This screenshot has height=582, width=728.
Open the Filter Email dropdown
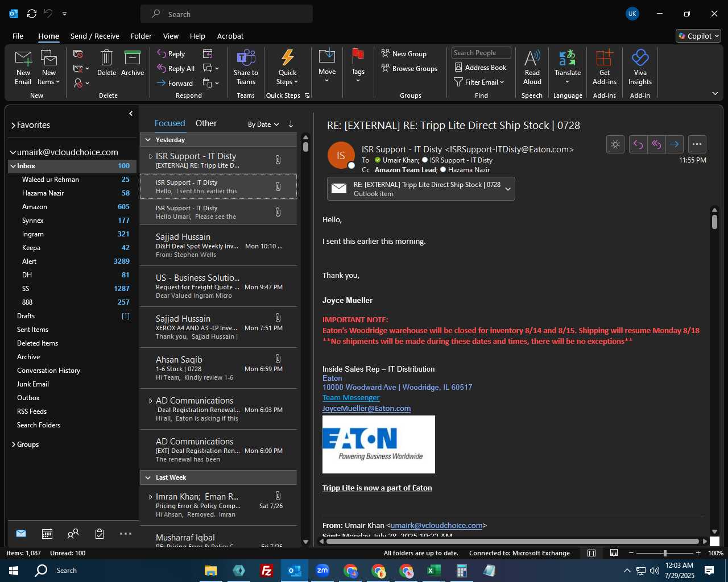[479, 82]
